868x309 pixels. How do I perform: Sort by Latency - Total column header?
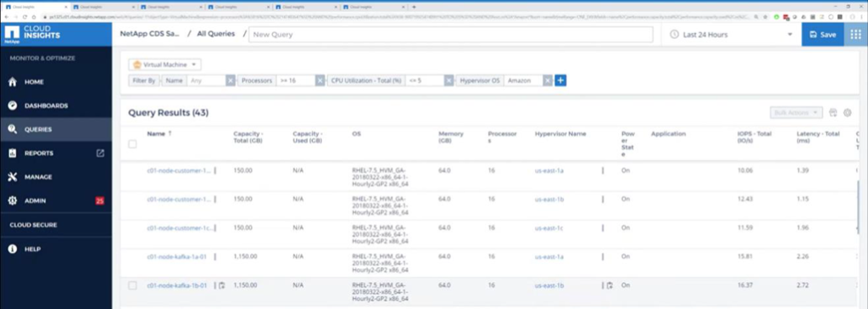(818, 138)
